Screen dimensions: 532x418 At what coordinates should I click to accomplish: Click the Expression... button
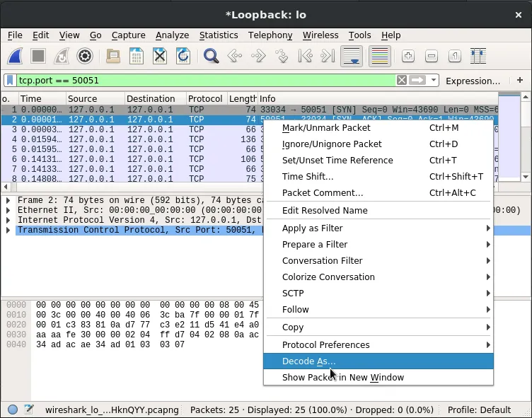coord(473,81)
